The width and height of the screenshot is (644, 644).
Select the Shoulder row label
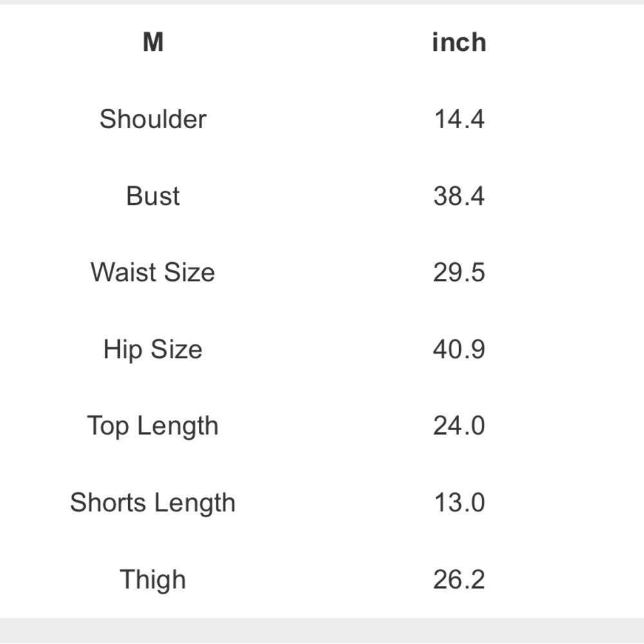click(153, 119)
